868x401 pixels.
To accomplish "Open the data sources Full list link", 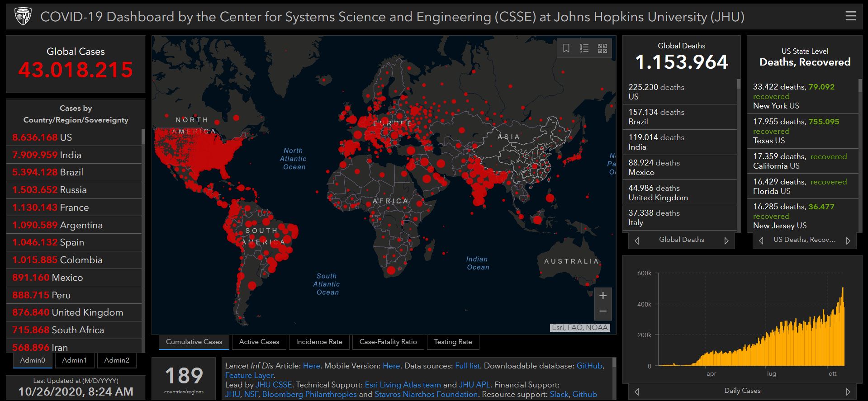I will pyautogui.click(x=467, y=366).
